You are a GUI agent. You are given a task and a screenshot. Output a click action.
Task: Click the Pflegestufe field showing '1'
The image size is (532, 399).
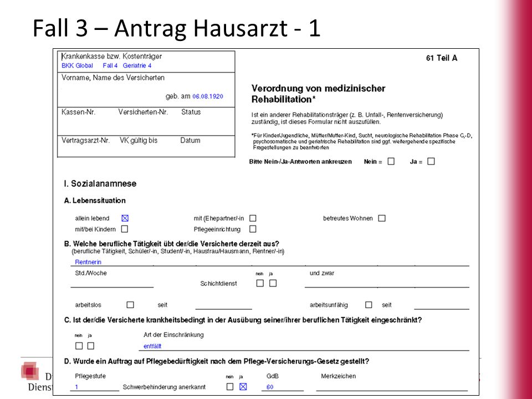pos(95,387)
